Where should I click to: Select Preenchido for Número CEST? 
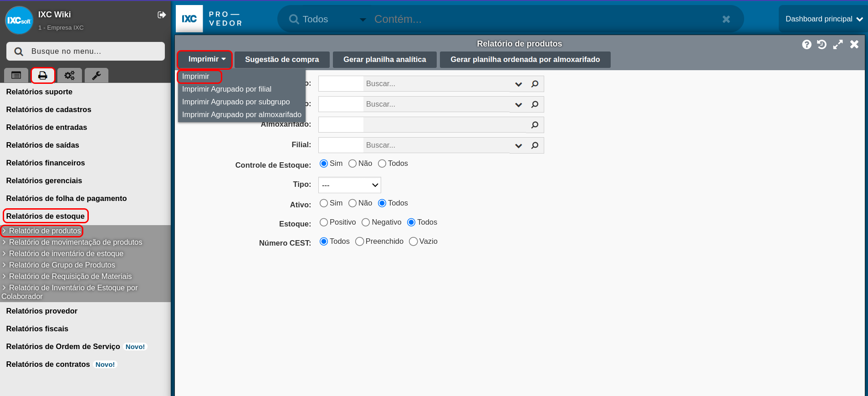pyautogui.click(x=360, y=242)
